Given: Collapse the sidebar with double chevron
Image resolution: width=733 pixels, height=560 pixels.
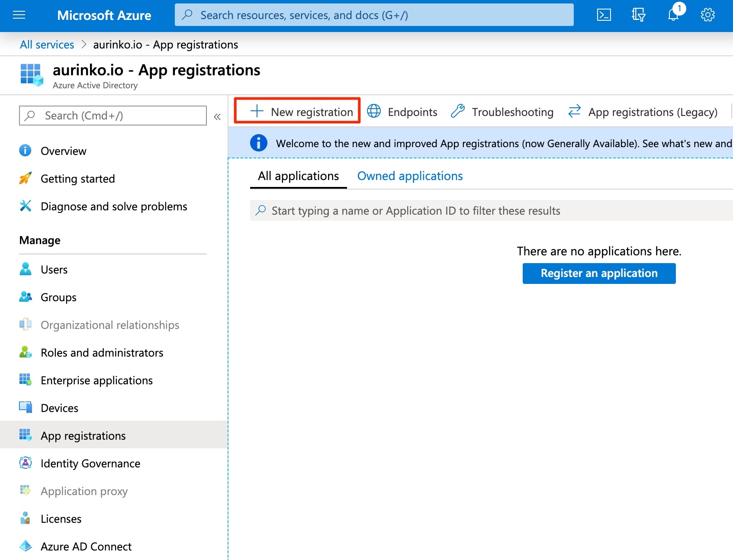Looking at the screenshot, I should [x=217, y=116].
